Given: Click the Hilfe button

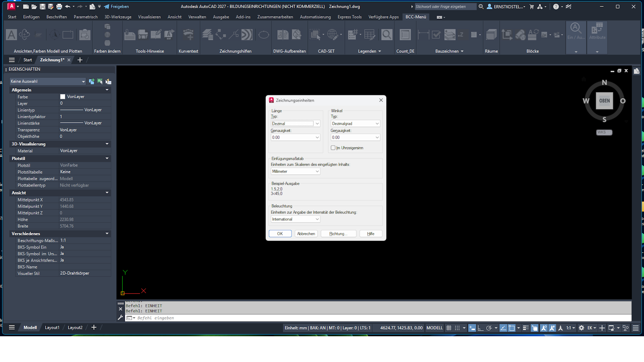Looking at the screenshot, I should tap(371, 234).
